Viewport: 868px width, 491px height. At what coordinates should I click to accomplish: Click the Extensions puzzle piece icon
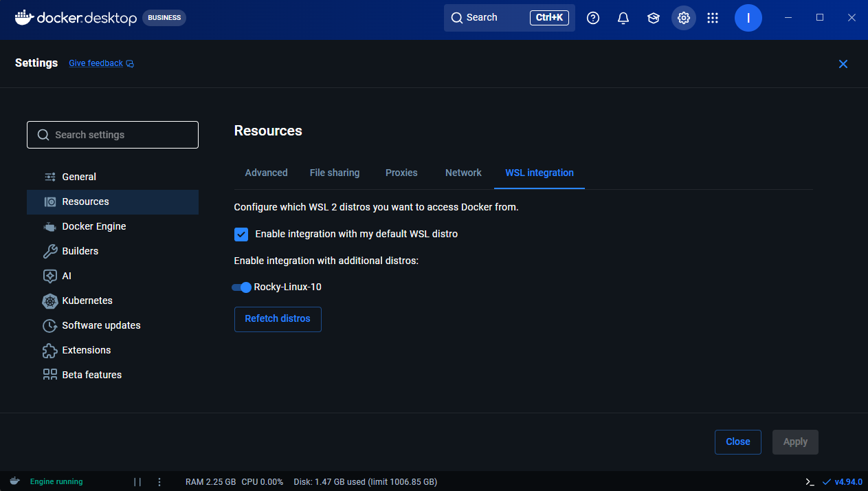(x=50, y=350)
